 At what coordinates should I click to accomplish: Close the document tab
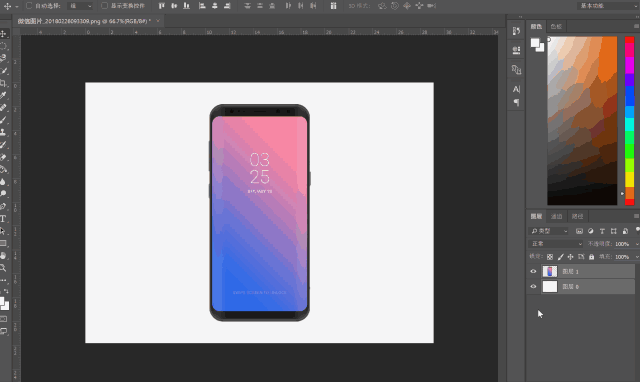point(158,21)
